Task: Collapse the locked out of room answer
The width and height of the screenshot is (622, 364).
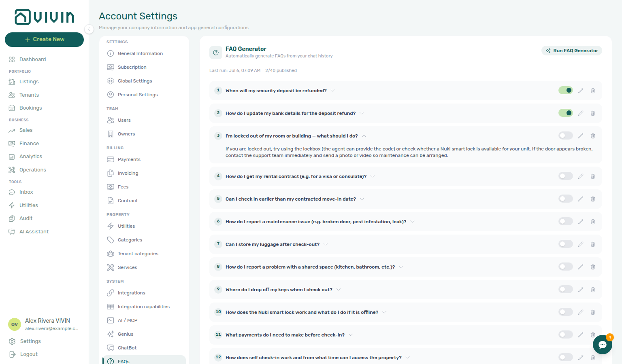Action: click(x=364, y=136)
